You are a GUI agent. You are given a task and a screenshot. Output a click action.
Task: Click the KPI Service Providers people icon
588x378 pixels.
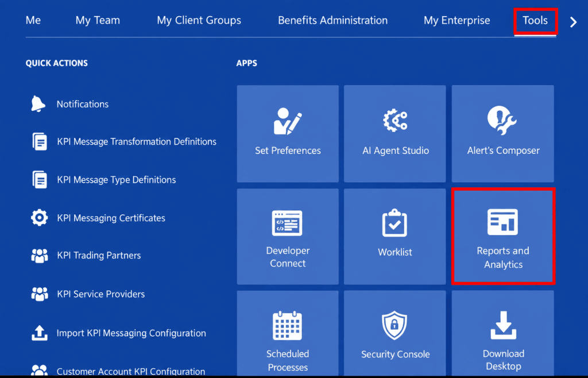pos(40,294)
